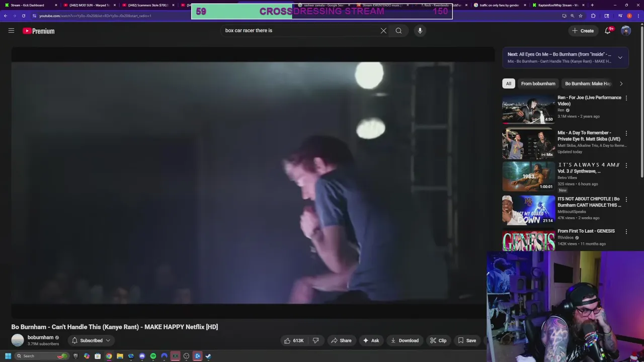The image size is (644, 362).
Task: Open Windows Start menu
Action: tap(8, 356)
